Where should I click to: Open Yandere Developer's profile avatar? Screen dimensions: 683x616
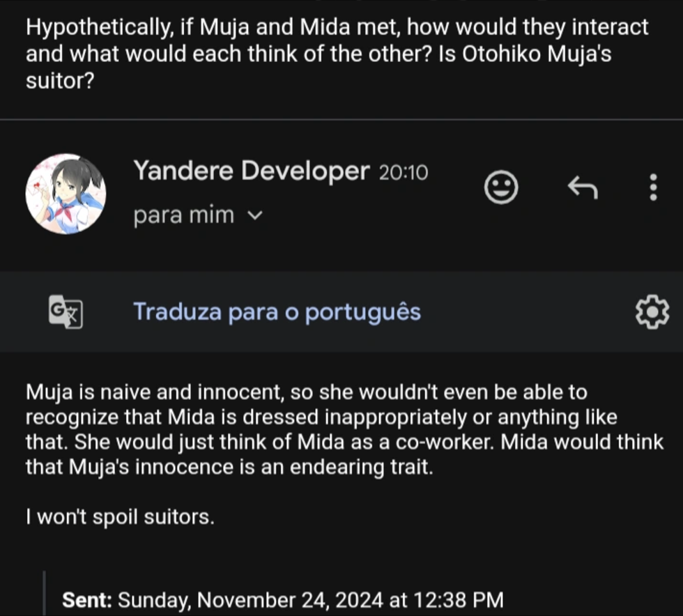click(x=66, y=194)
